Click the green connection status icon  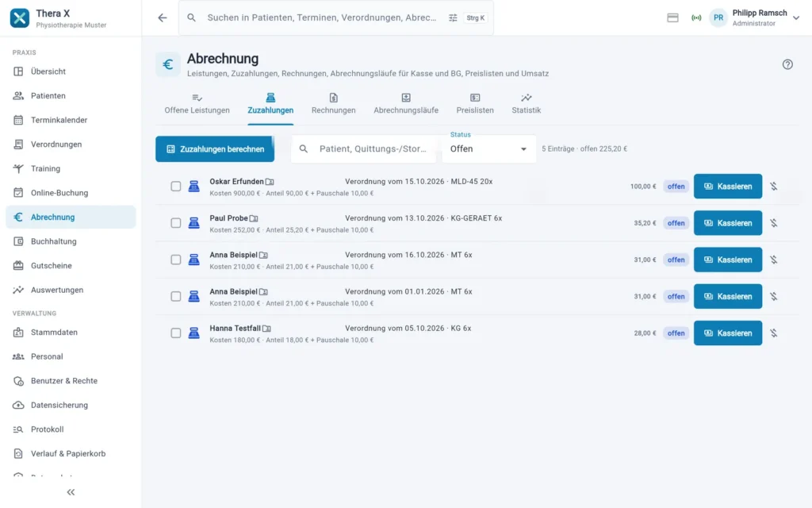coord(696,17)
